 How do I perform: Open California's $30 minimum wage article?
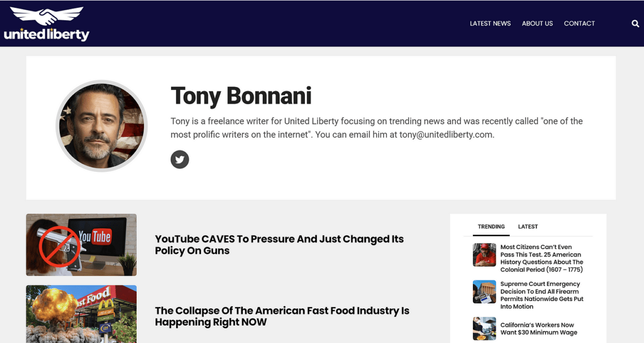point(539,329)
